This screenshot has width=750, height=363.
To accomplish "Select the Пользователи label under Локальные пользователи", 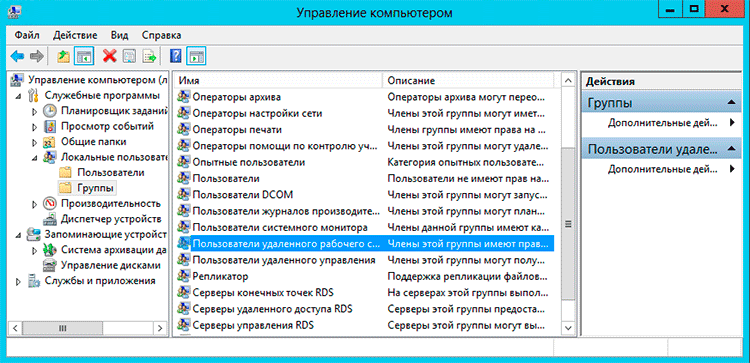I will [x=110, y=173].
